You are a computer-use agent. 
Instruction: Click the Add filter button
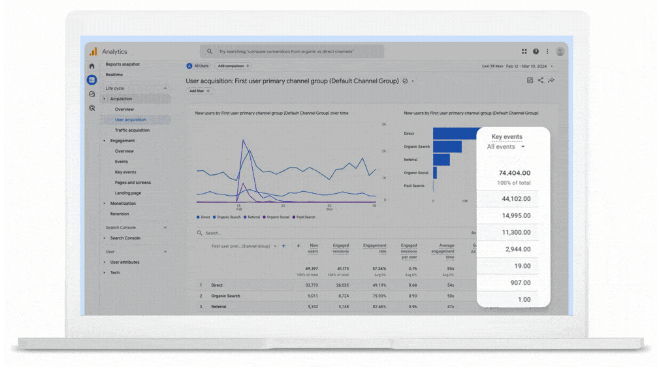(199, 91)
